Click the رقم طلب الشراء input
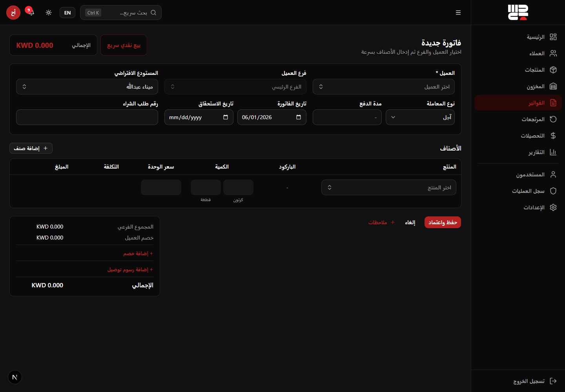The image size is (565, 392). 87,117
